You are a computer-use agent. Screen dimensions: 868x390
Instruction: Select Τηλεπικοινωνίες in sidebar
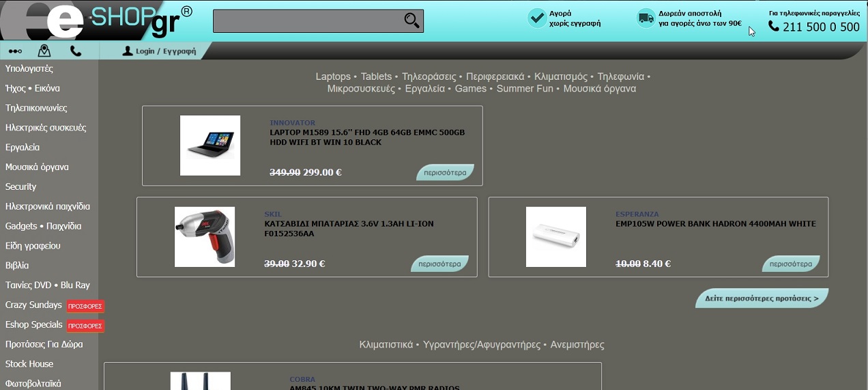36,108
